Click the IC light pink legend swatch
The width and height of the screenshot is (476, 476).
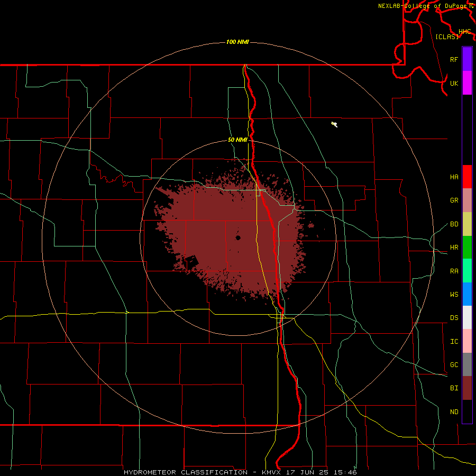467,341
